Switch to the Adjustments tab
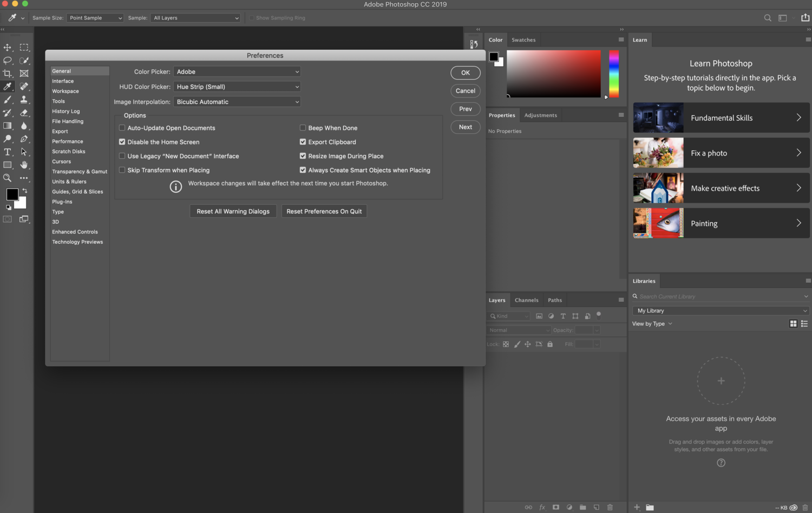Screen dimensions: 812x513 click(540, 115)
